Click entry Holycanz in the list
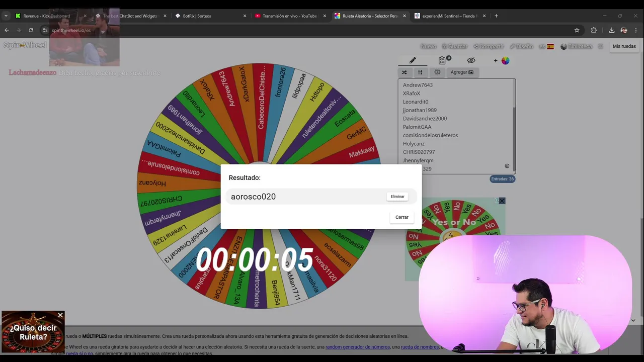Screen dimensions: 644x362 click(x=414, y=144)
